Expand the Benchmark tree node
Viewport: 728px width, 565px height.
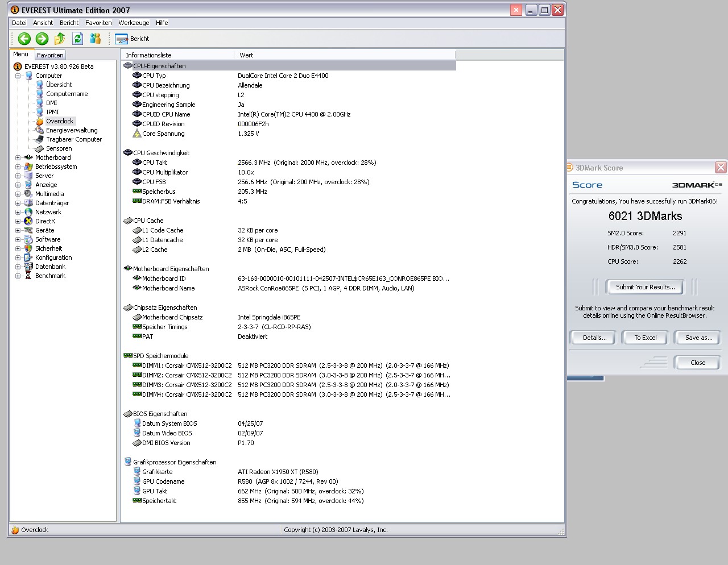click(18, 276)
